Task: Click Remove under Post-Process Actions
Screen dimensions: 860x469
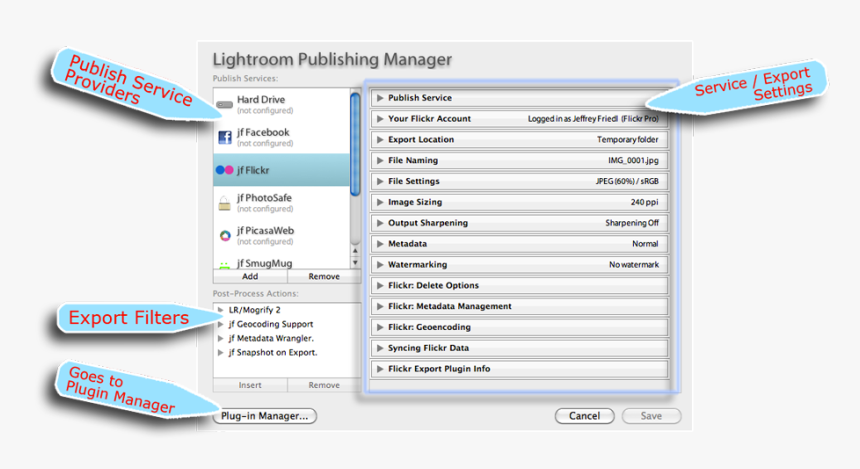Action: 324,385
